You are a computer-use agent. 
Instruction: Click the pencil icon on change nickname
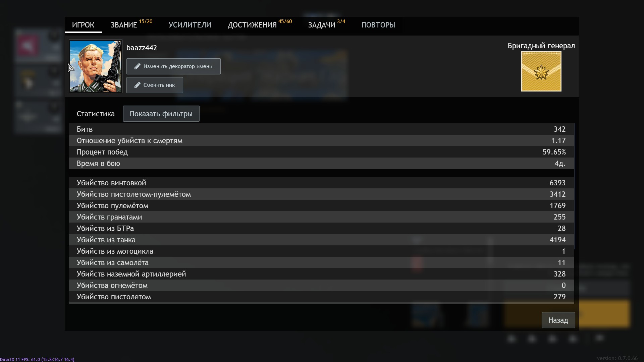137,85
